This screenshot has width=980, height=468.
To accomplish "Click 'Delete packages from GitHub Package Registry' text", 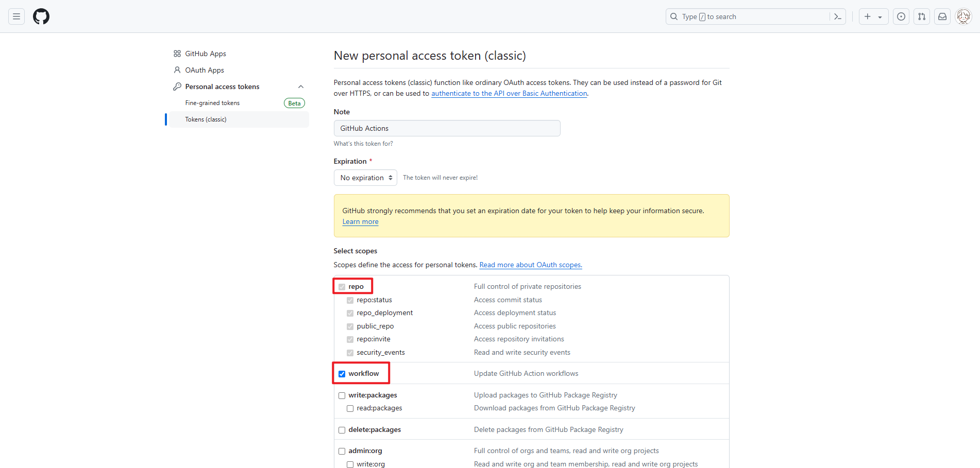I will click(x=548, y=429).
